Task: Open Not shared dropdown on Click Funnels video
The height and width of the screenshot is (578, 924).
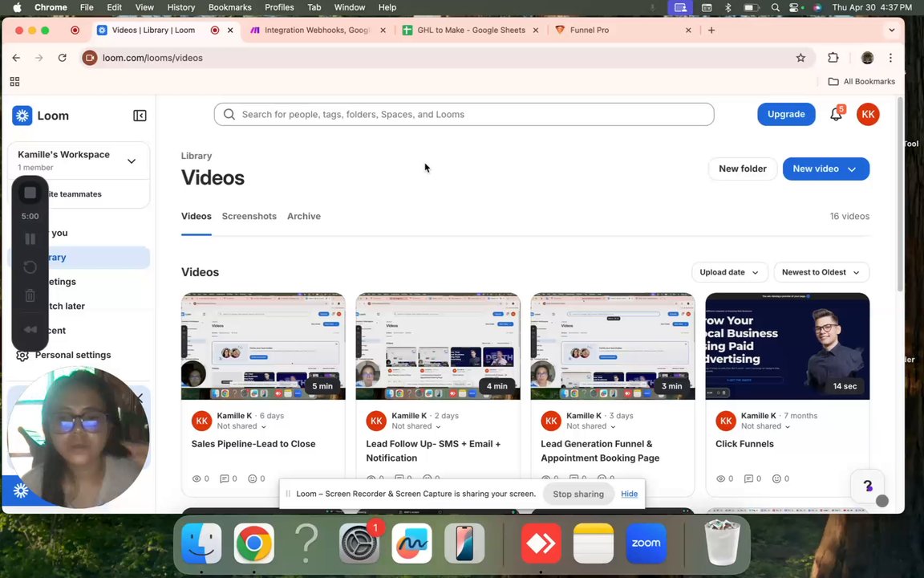Action: click(765, 426)
